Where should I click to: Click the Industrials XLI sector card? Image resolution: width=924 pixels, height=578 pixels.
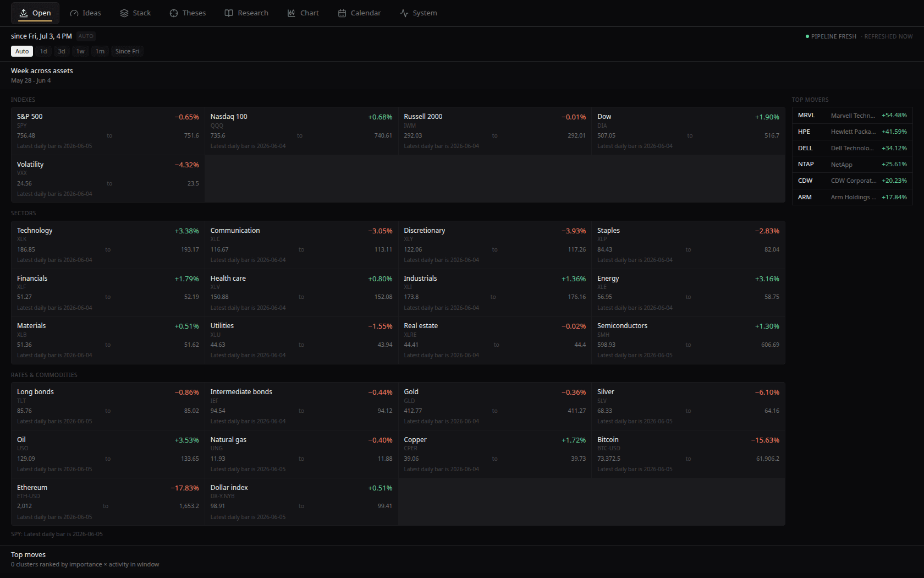(x=495, y=293)
